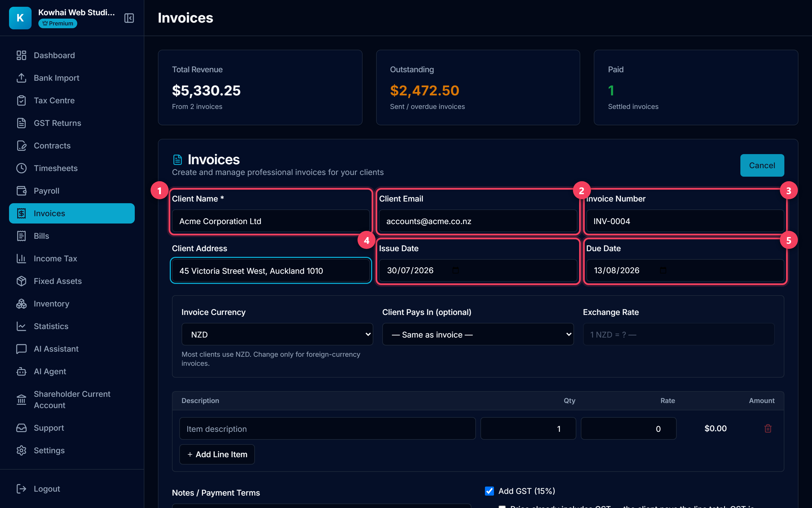812x508 pixels.
Task: Open the Invoice Currency NZD dropdown
Action: 277,334
